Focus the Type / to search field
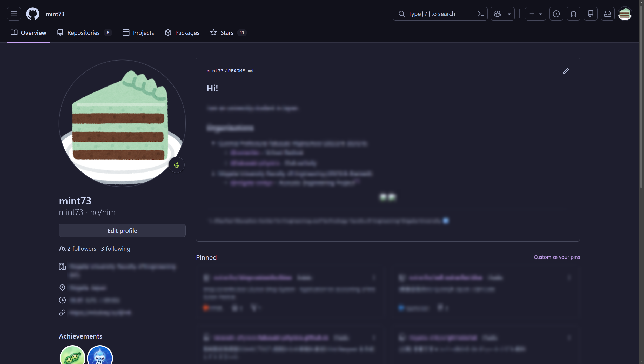 click(x=433, y=14)
